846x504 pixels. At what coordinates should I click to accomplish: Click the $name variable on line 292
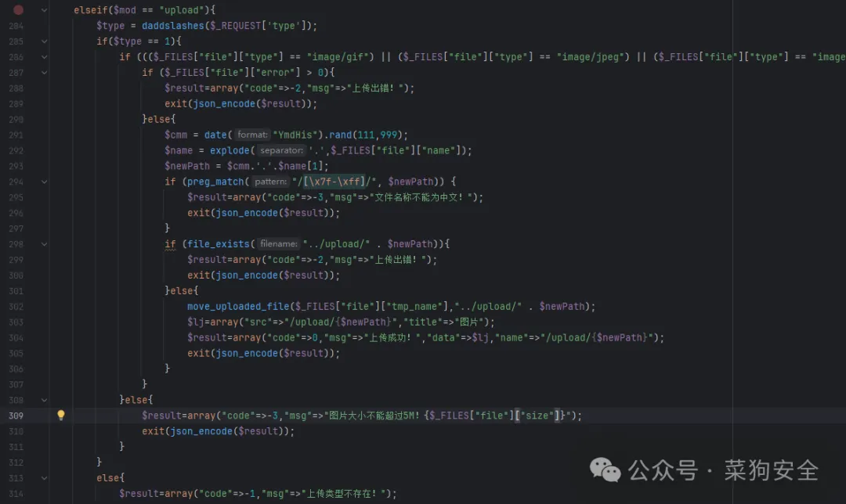[x=179, y=150]
